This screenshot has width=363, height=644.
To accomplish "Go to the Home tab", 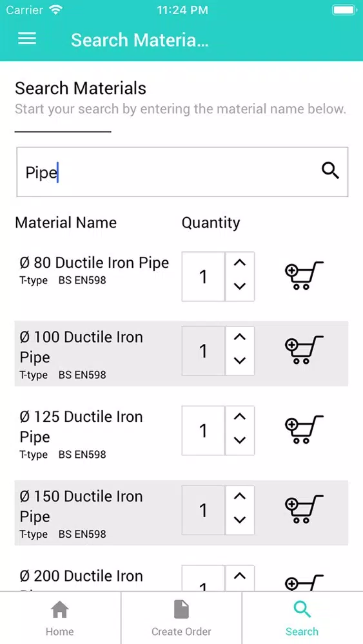I will pos(60,618).
